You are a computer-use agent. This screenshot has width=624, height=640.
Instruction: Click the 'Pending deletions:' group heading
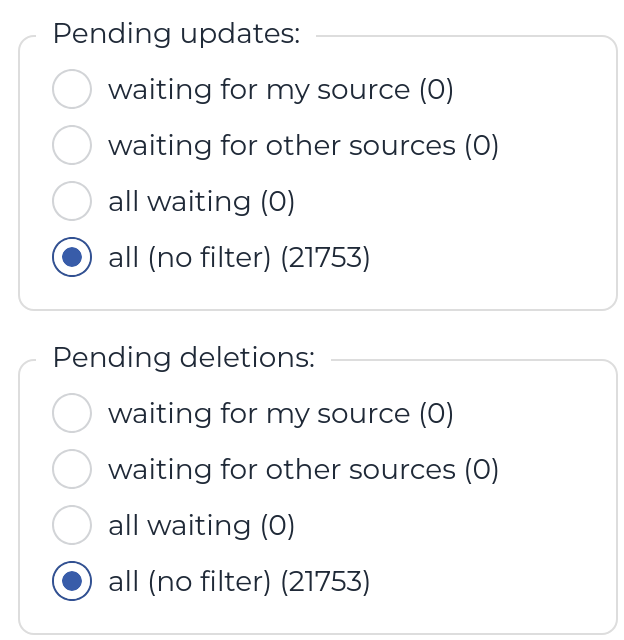click(183, 358)
